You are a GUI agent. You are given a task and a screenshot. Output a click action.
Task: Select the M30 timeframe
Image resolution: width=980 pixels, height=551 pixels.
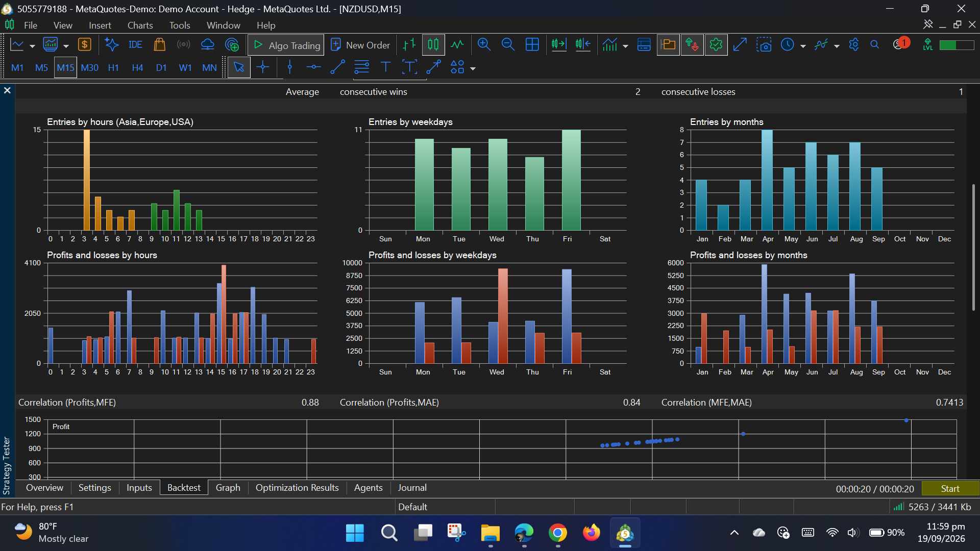89,67
